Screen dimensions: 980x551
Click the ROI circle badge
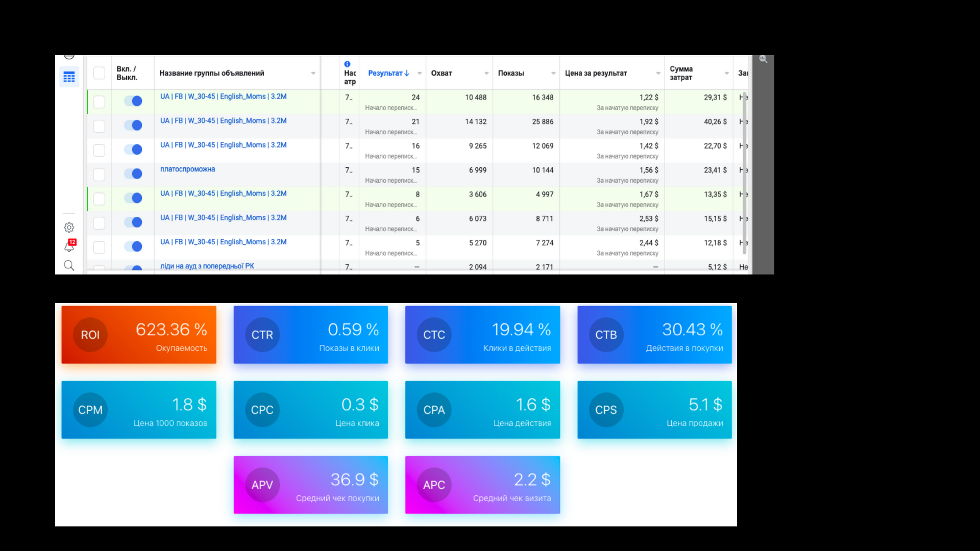click(90, 335)
